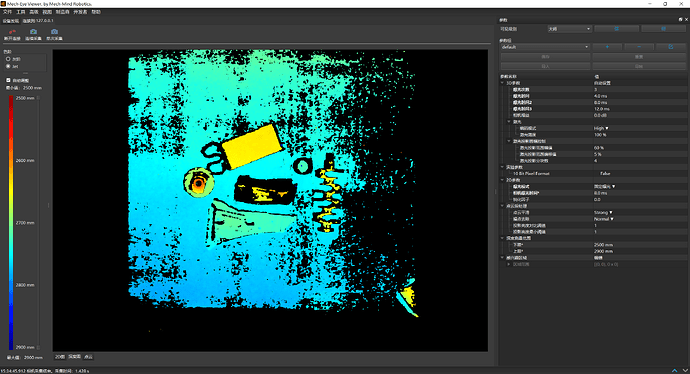
Task: Click the slider handle beside the 2500 mm scale top
Action: [x=38, y=98]
